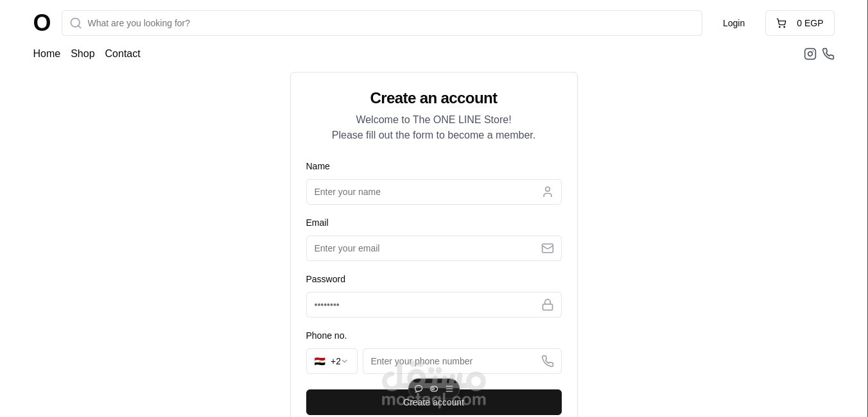Open the hamburger menu in floating toolbar
This screenshot has width=868, height=417.
click(x=449, y=389)
